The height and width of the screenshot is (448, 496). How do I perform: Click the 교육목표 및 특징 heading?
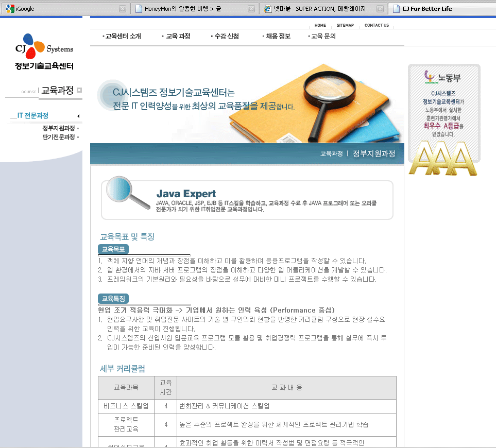point(127,236)
